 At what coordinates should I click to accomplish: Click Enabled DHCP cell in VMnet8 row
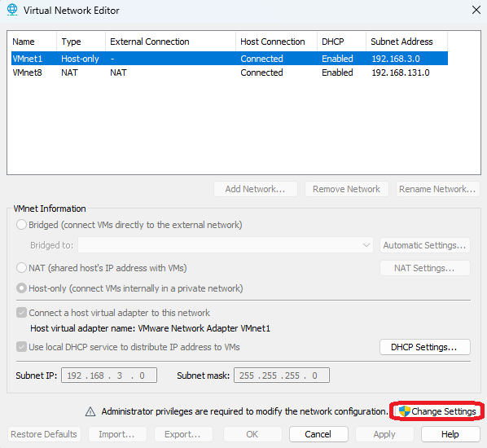click(337, 72)
